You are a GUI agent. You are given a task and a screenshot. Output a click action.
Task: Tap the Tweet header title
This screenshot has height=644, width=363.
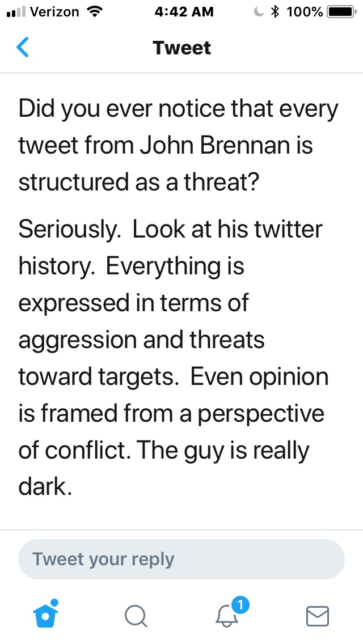tap(181, 48)
